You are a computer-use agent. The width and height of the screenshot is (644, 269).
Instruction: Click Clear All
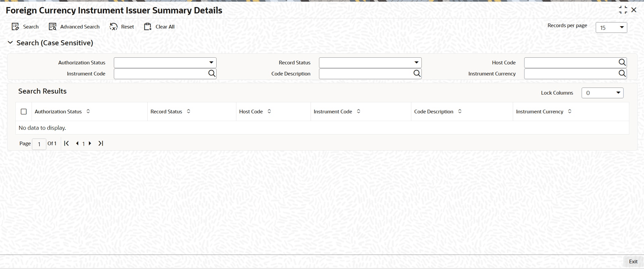click(159, 27)
